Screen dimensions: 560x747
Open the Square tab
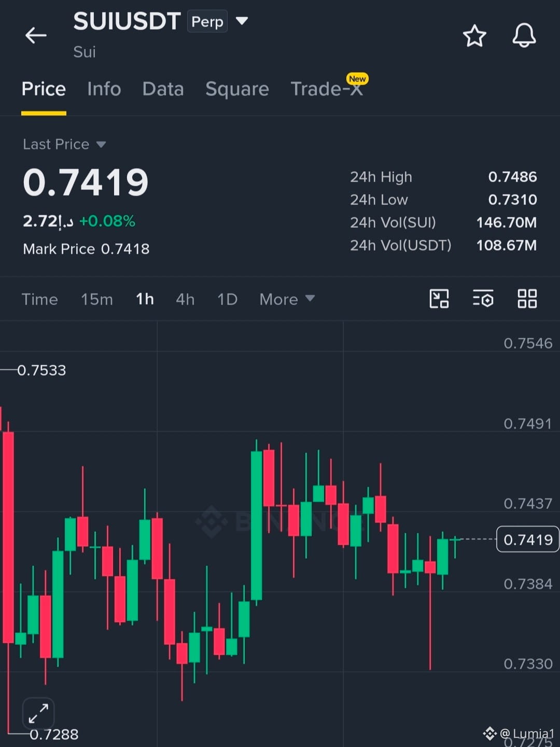(237, 89)
